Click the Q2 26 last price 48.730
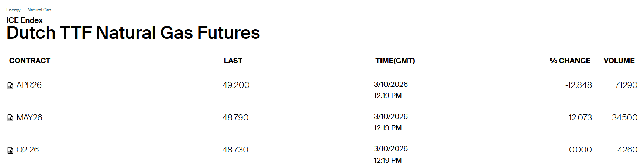Image resolution: width=644 pixels, height=168 pixels. (x=235, y=150)
